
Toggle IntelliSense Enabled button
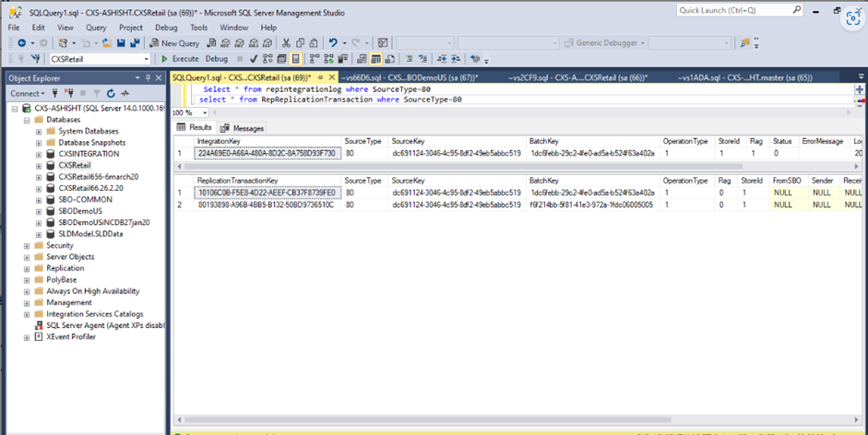pyautogui.click(x=295, y=59)
